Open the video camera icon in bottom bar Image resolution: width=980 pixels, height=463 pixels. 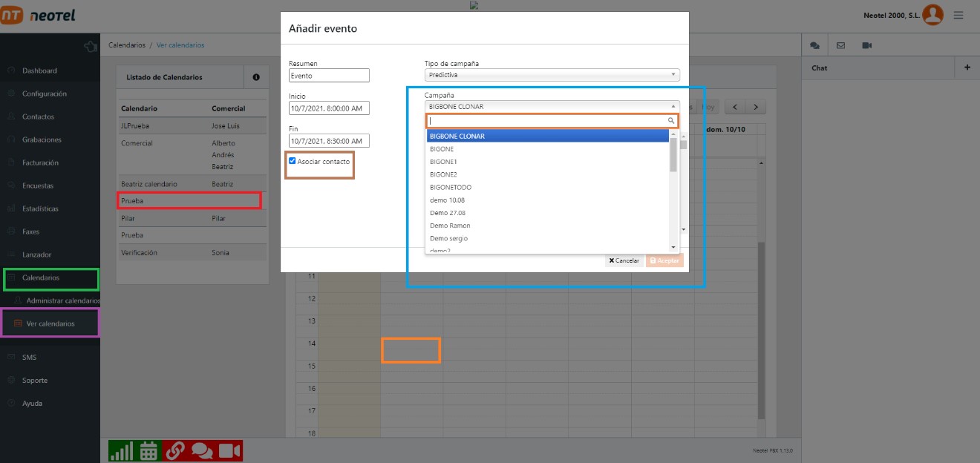click(229, 450)
